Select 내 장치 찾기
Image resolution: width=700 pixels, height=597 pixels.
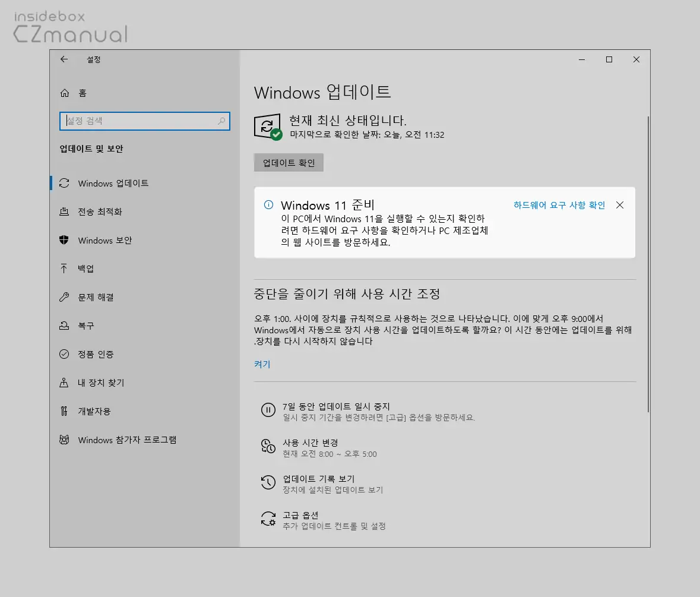[145, 383]
